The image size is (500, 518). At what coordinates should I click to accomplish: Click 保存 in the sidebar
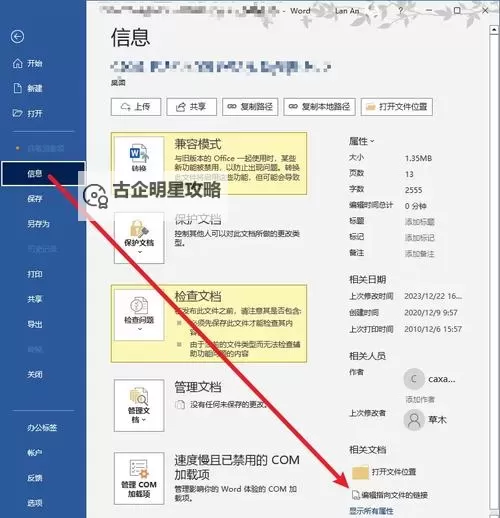[x=35, y=199]
